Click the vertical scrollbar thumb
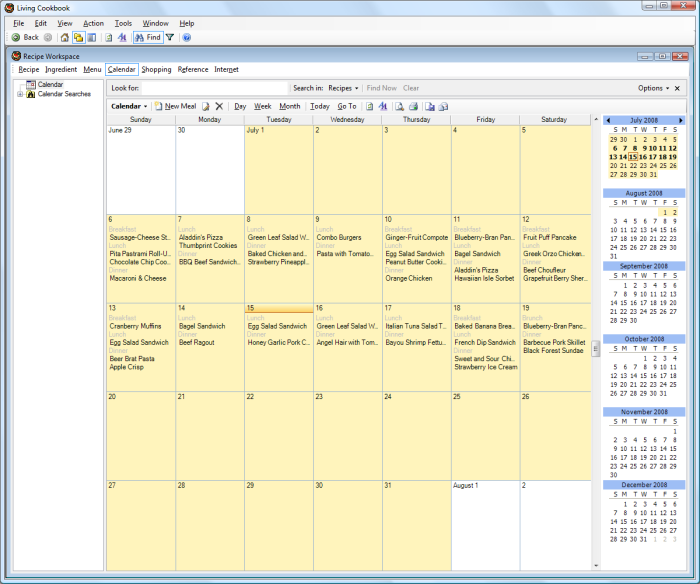Image resolution: width=700 pixels, height=584 pixels. [596, 349]
